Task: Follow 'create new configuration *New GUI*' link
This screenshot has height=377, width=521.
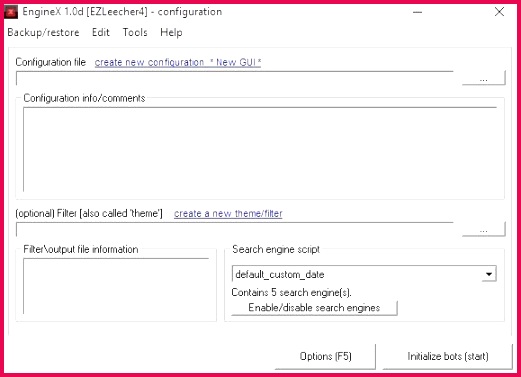Action: (x=178, y=62)
